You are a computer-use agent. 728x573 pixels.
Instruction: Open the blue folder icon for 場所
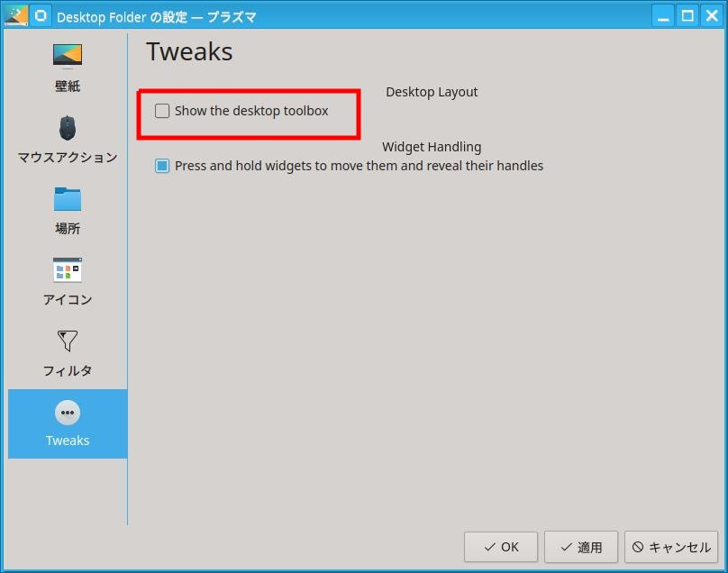[68, 199]
